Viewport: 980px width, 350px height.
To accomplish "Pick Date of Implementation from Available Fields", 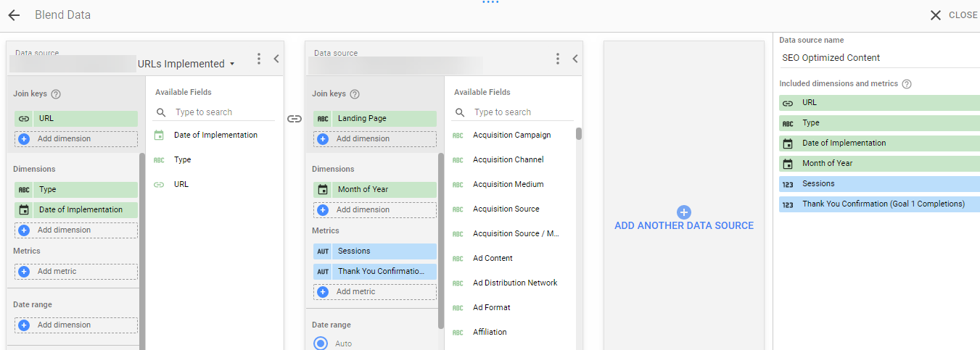I will (215, 135).
